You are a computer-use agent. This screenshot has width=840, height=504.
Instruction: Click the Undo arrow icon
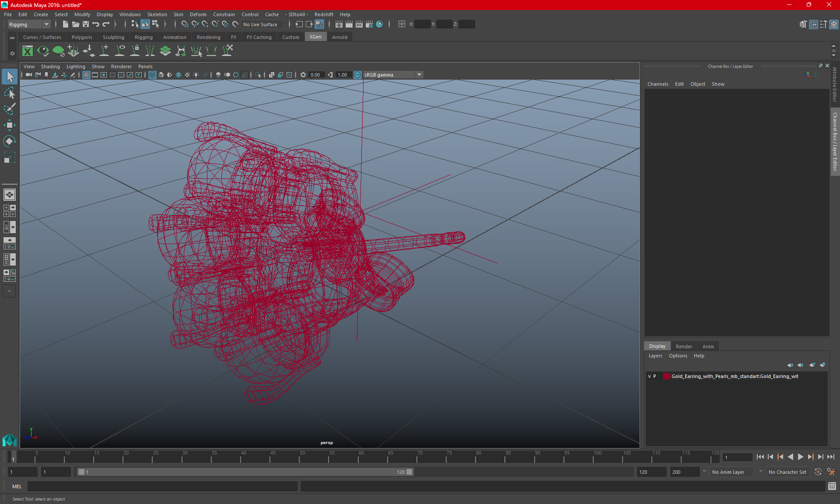[96, 24]
